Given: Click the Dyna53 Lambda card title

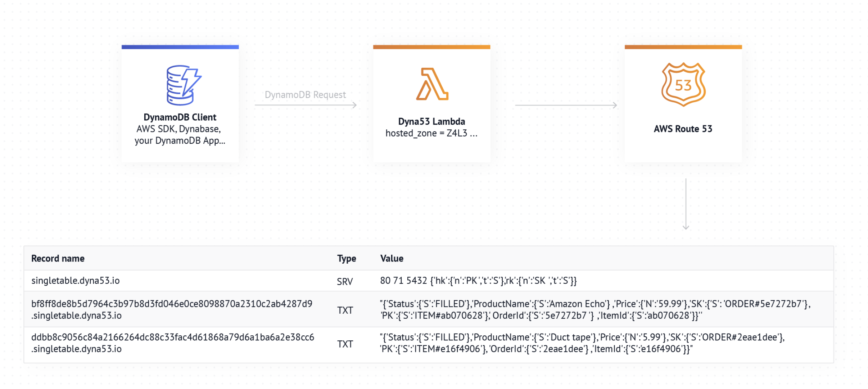Looking at the screenshot, I should point(431,121).
